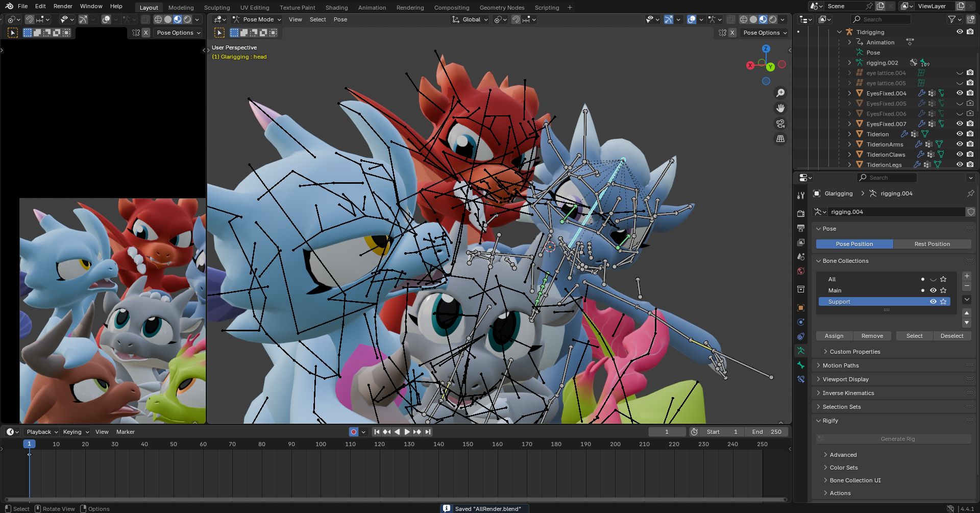
Task: Remove bone collection with minus button
Action: (x=967, y=286)
